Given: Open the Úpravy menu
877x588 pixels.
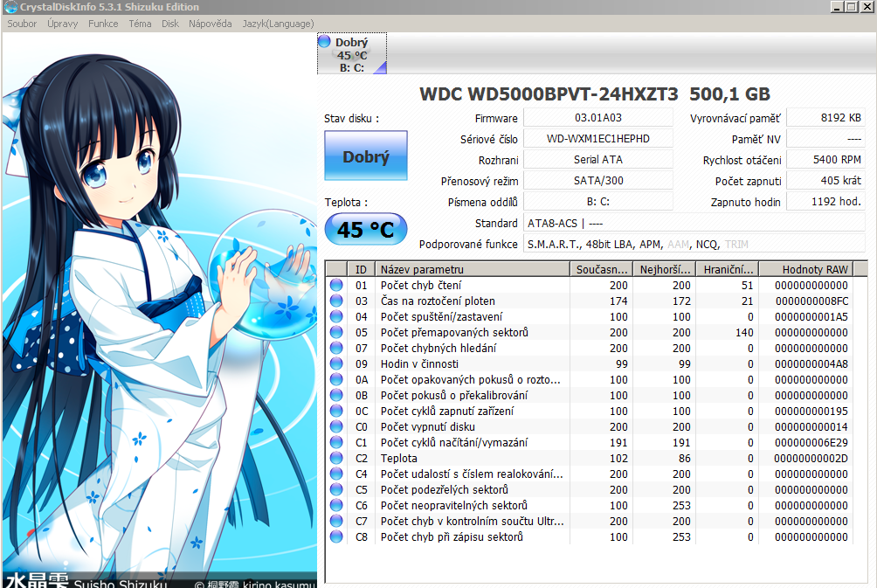Looking at the screenshot, I should (63, 24).
